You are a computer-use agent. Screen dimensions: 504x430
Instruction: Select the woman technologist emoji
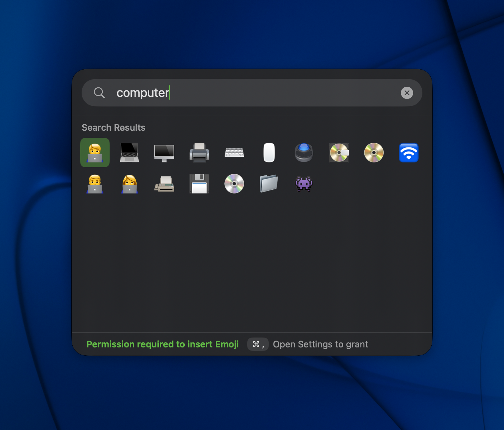pos(130,184)
